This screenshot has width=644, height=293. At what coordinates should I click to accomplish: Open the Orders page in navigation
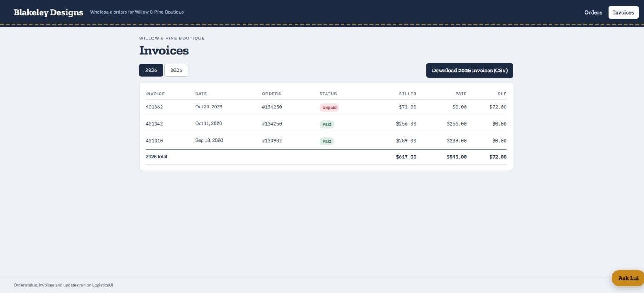593,12
